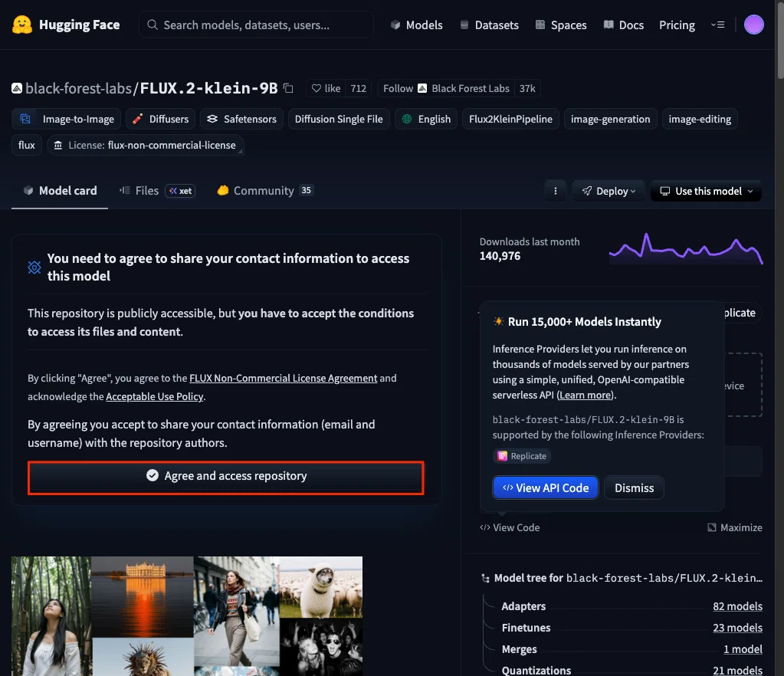Click the flux-non-commercial-license tag
784x676 pixels.
click(145, 145)
